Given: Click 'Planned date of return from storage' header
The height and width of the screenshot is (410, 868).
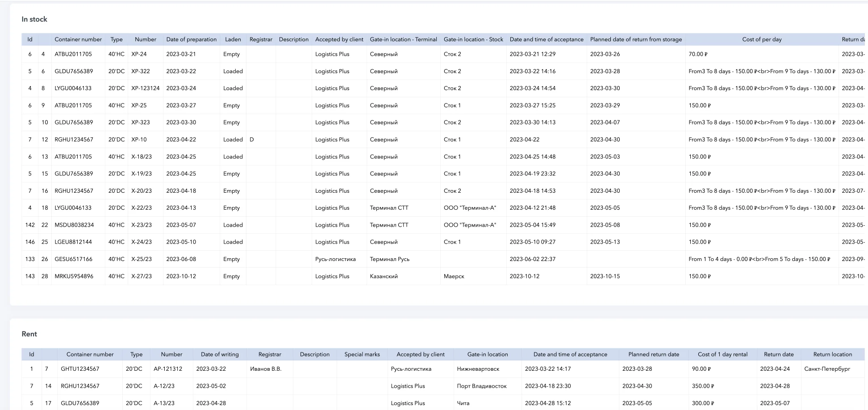Looking at the screenshot, I should (636, 39).
